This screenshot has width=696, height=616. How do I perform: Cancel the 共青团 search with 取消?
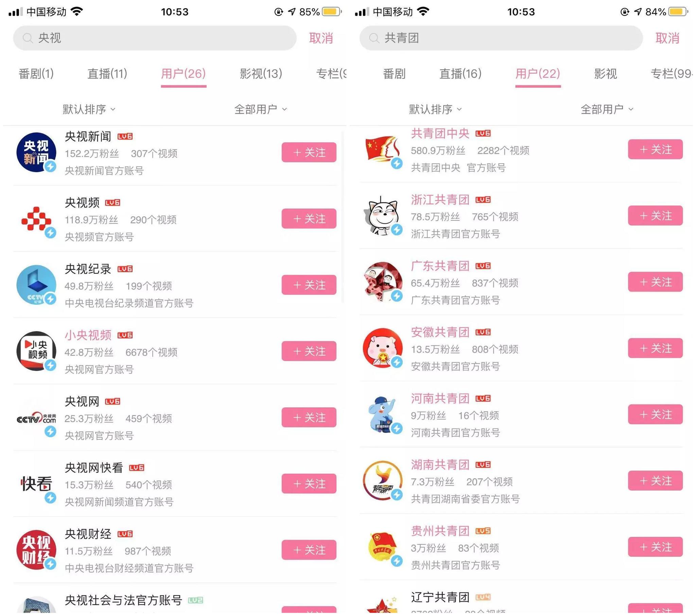[x=667, y=38]
